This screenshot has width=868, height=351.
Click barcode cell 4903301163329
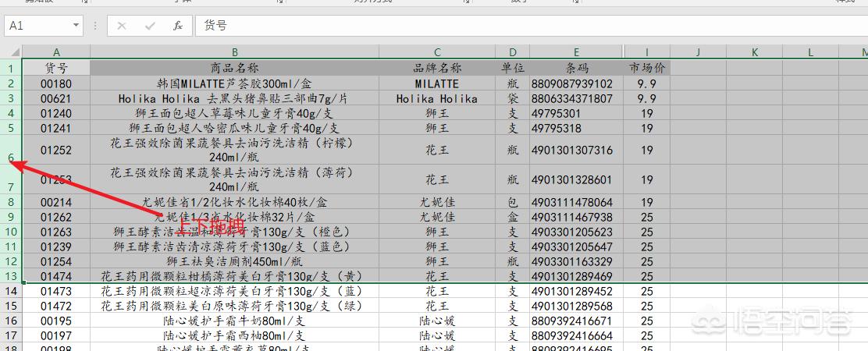pos(576,261)
